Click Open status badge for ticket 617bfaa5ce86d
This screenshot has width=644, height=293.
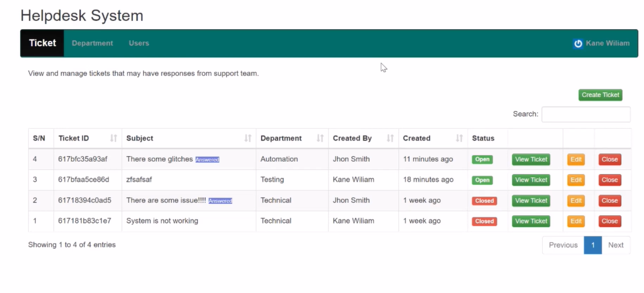pyautogui.click(x=482, y=180)
